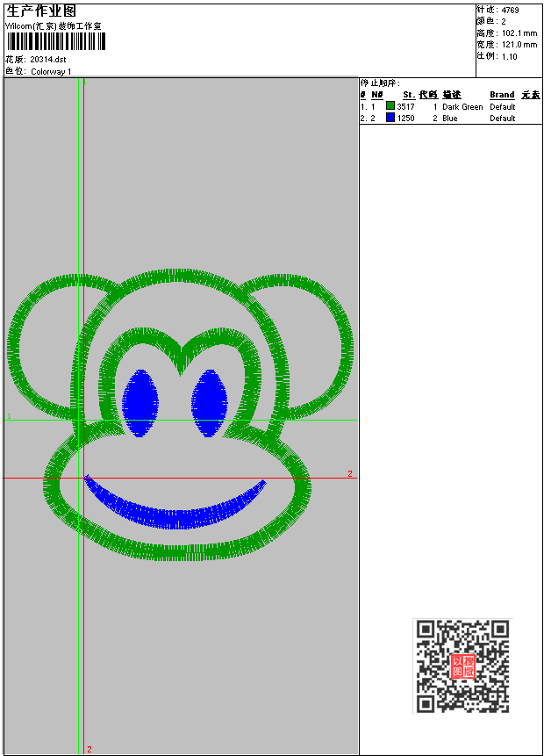Click the Dark Green color swatch

(390, 105)
